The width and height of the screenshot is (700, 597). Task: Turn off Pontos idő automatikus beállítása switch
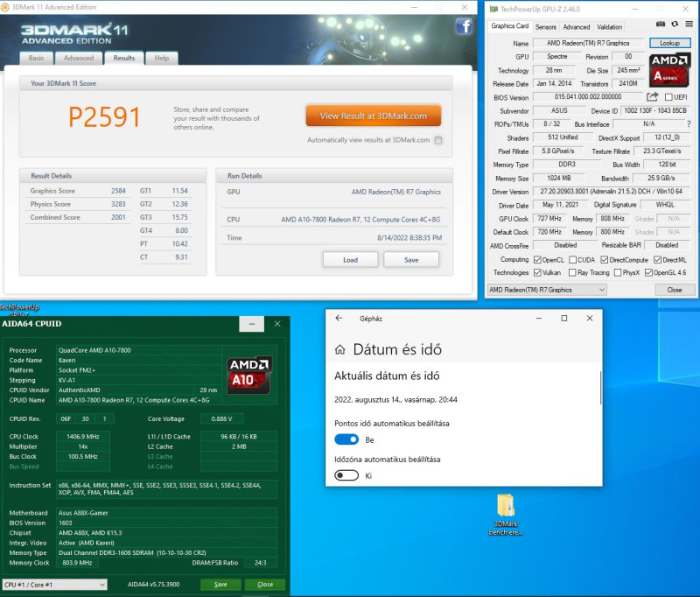coord(346,439)
